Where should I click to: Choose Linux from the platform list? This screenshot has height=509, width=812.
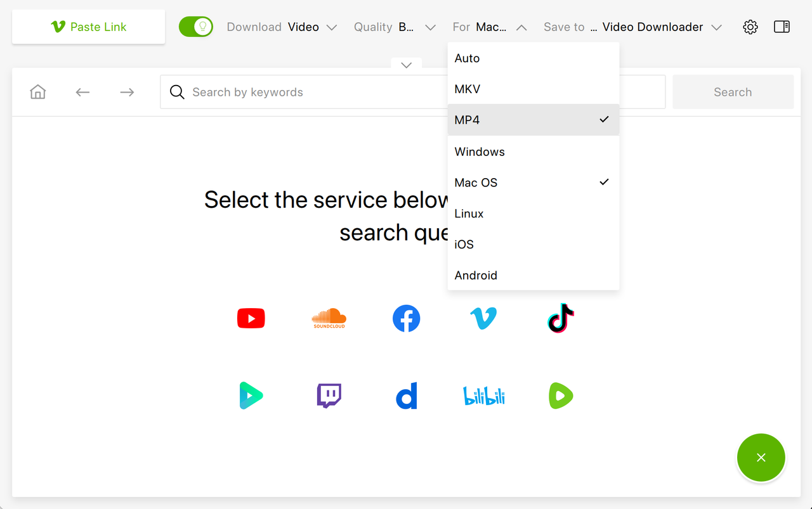pos(534,214)
